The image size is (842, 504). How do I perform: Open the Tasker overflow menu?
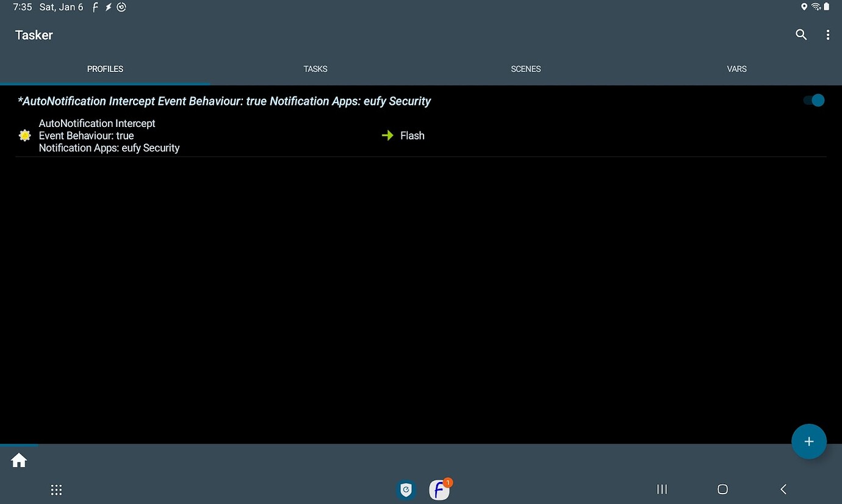click(828, 35)
